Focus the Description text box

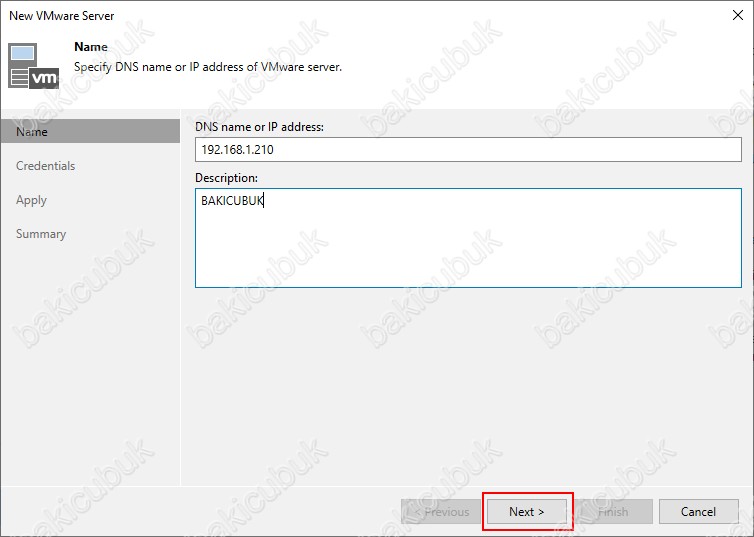click(x=468, y=238)
